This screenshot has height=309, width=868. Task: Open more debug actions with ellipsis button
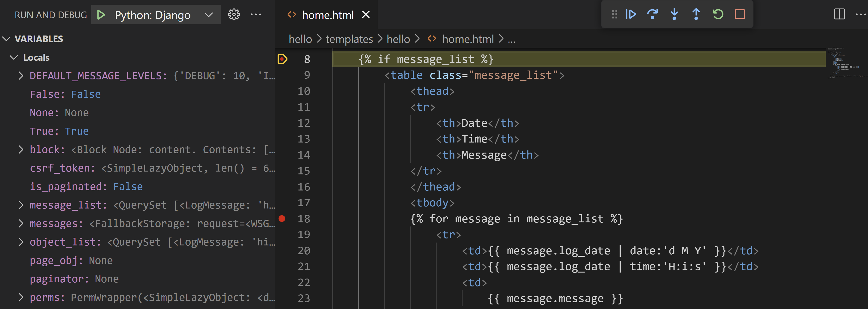coord(256,14)
